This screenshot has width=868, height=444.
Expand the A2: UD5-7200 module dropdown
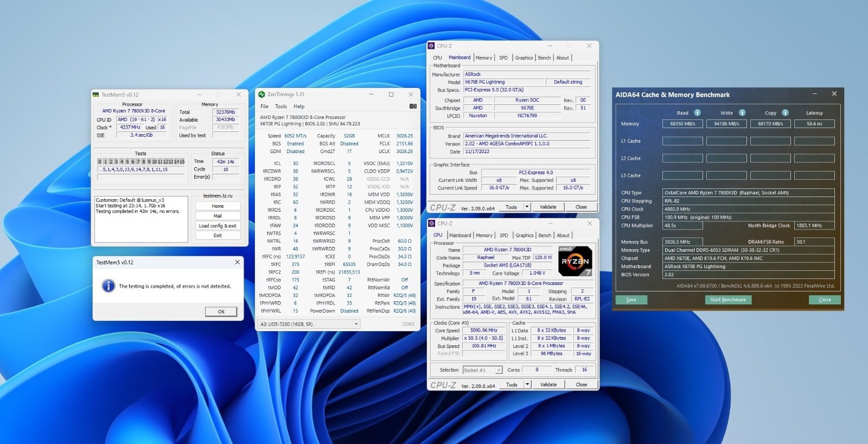356,324
